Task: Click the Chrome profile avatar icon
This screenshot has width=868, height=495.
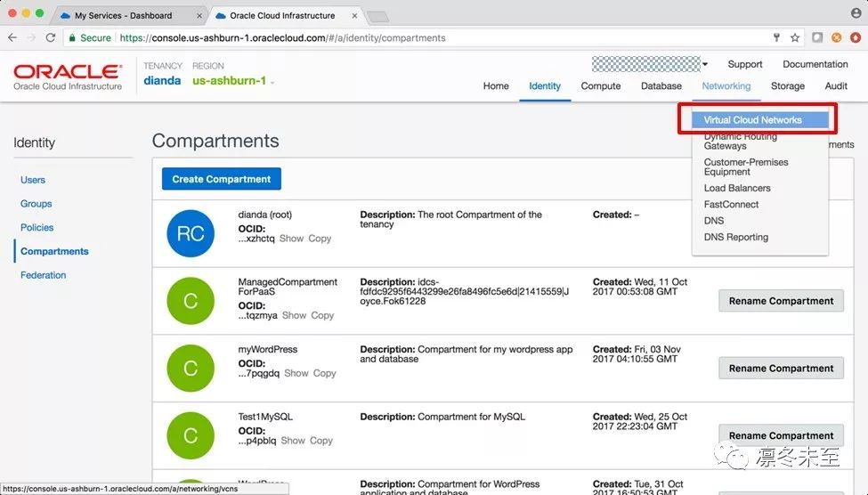Action: click(x=856, y=13)
